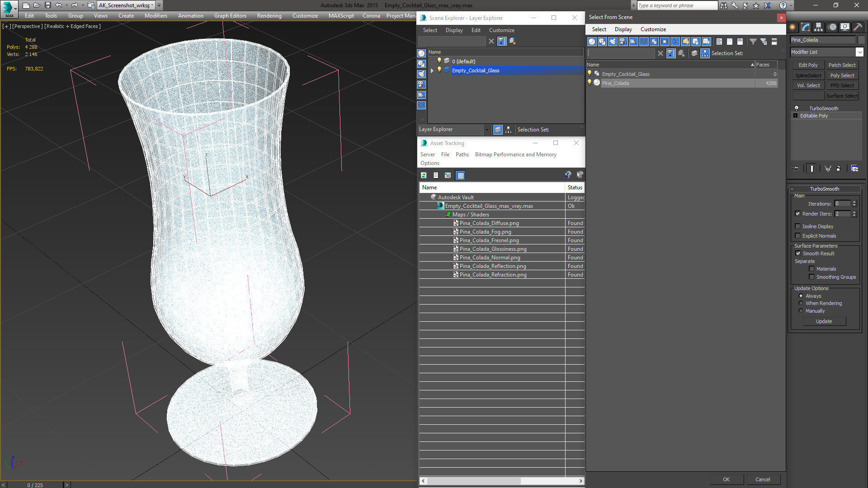Select the When Rendering radio option
The width and height of the screenshot is (868, 488).
801,303
